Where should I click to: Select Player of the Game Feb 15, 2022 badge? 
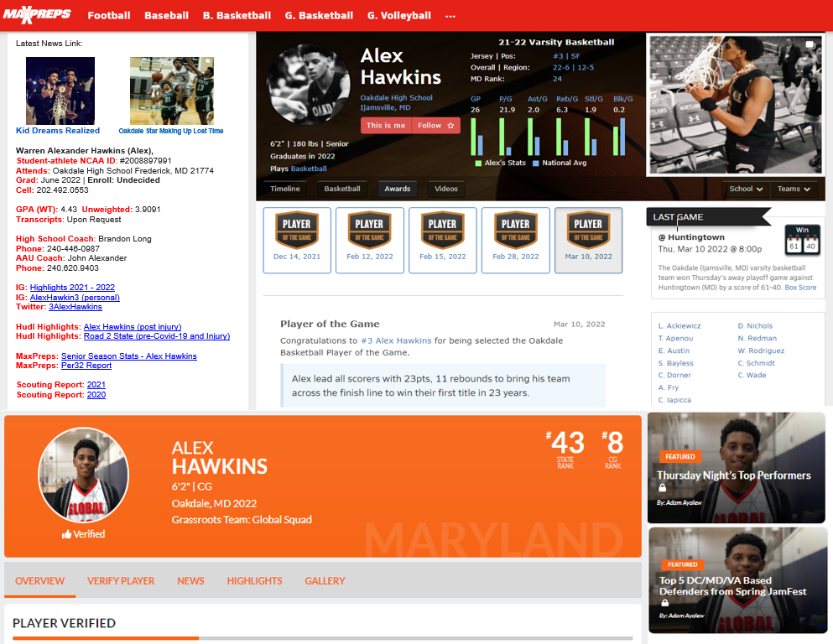coord(443,241)
